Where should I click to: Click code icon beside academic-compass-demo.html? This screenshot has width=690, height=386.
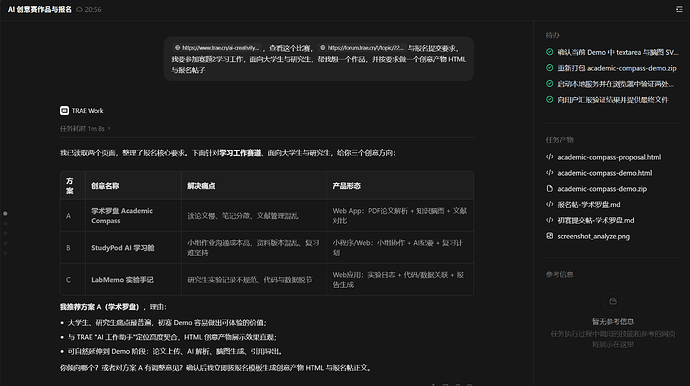click(550, 173)
